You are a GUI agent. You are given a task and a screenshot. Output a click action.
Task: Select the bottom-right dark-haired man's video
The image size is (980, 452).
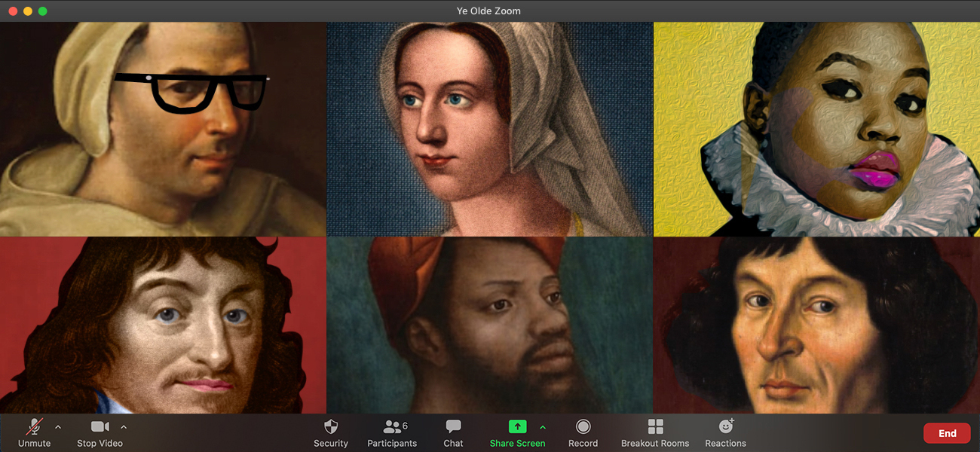816,325
